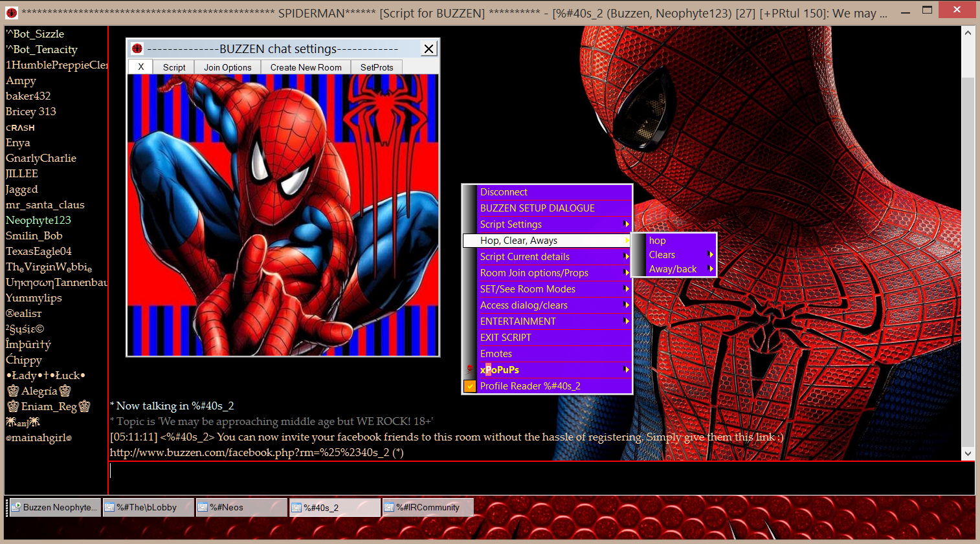
Task: Click the chat scrollbar down arrow
Action: pos(968,453)
